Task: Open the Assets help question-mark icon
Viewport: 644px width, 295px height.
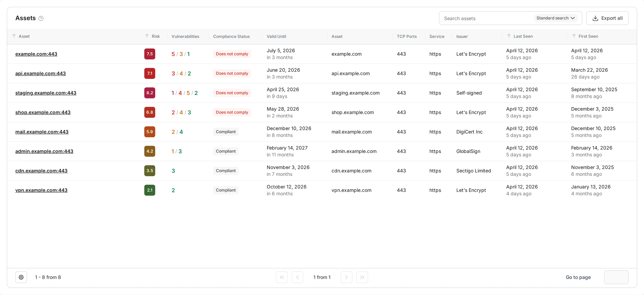Action: [x=41, y=18]
